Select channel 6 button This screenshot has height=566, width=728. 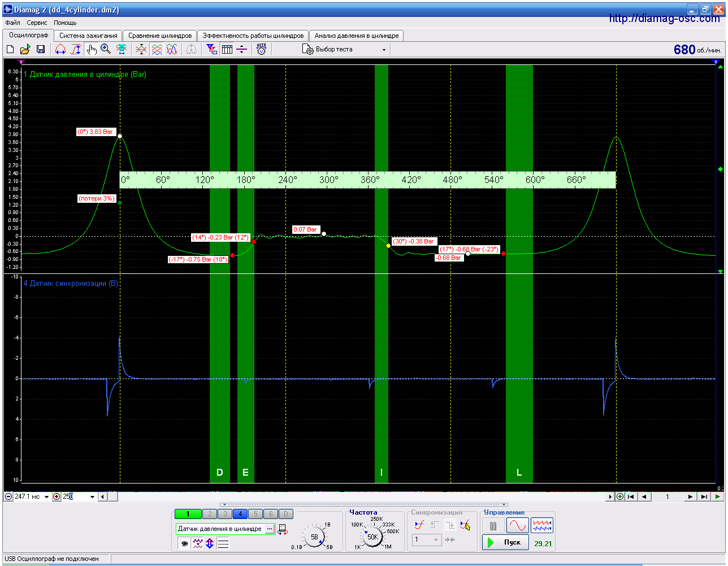[271, 514]
